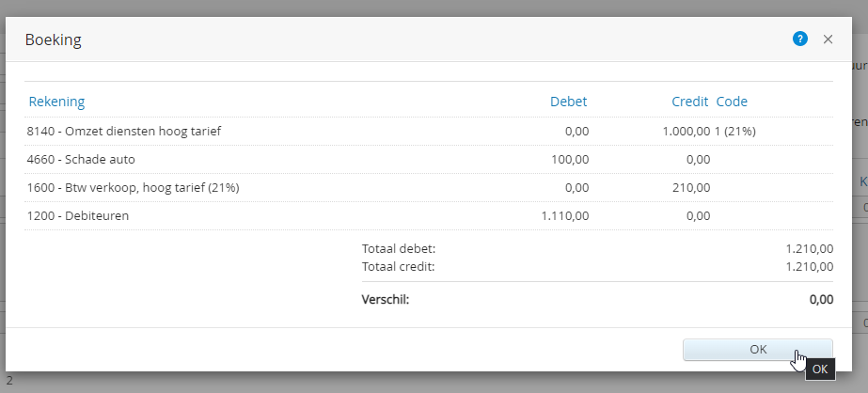Select the 1200 Debiteuren row
868x393 pixels.
(79, 215)
